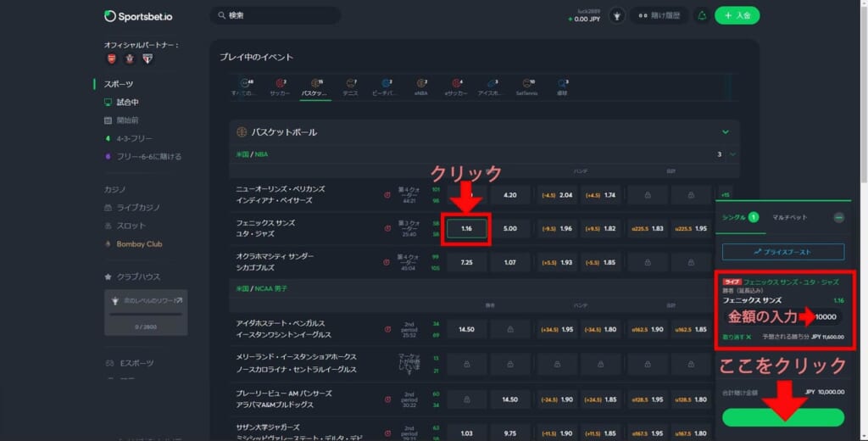
Task: Open notifications bell icon
Action: tap(702, 15)
